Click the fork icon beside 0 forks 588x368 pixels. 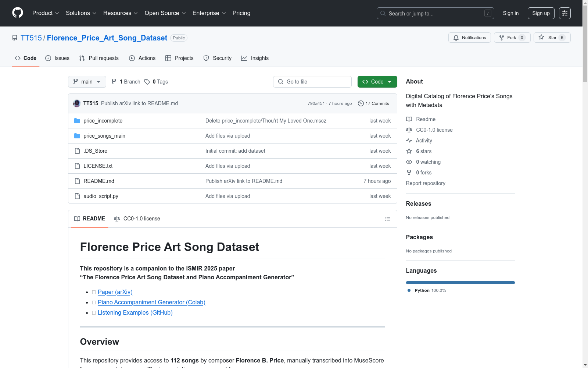[409, 173]
